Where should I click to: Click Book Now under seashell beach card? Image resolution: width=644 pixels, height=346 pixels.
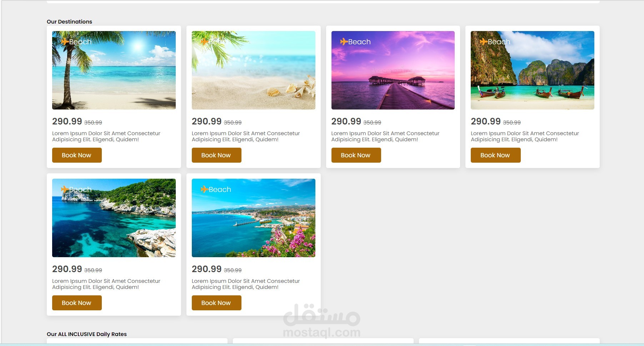click(x=216, y=155)
